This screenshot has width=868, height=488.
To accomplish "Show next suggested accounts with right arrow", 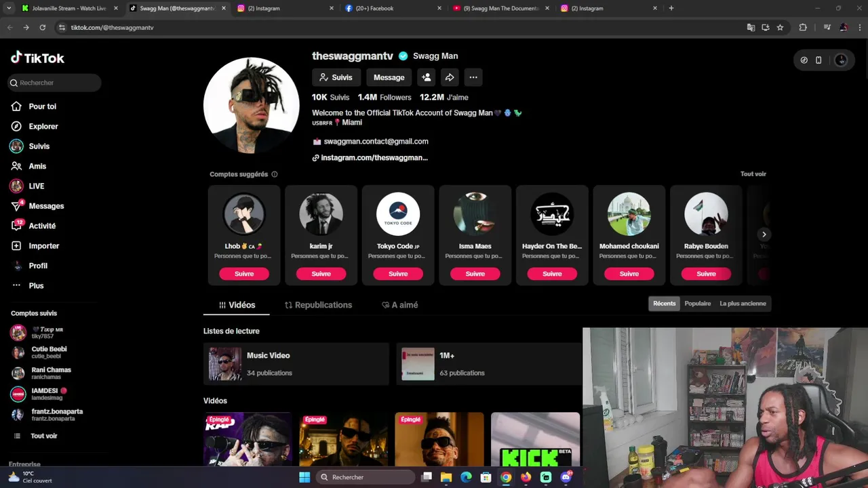I will pyautogui.click(x=764, y=235).
